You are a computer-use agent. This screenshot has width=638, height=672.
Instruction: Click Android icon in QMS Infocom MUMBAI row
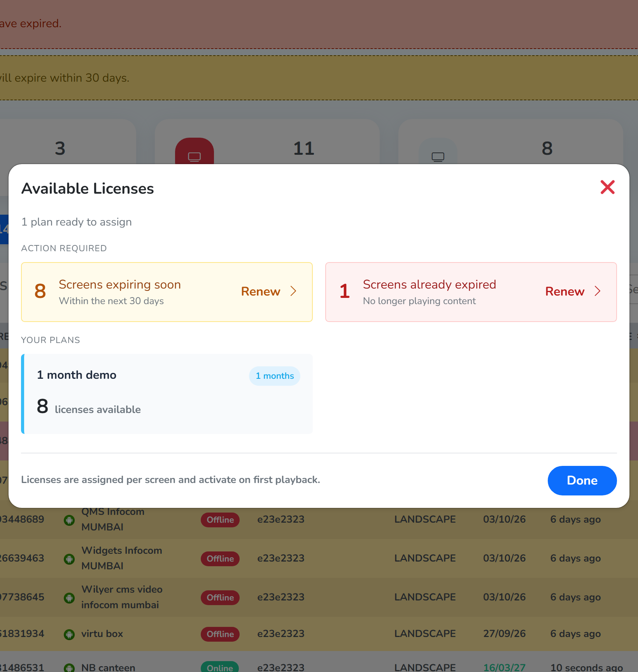[x=69, y=520]
